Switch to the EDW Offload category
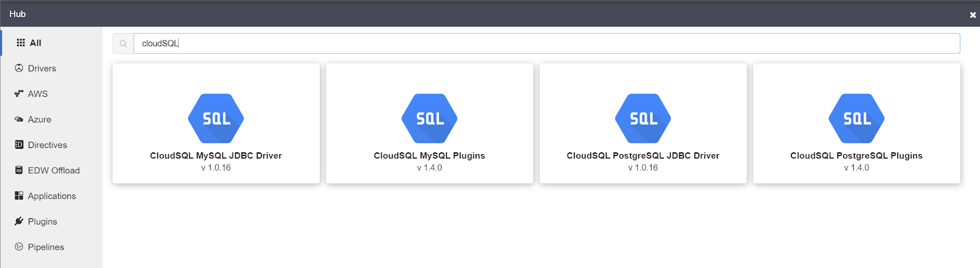 point(52,170)
